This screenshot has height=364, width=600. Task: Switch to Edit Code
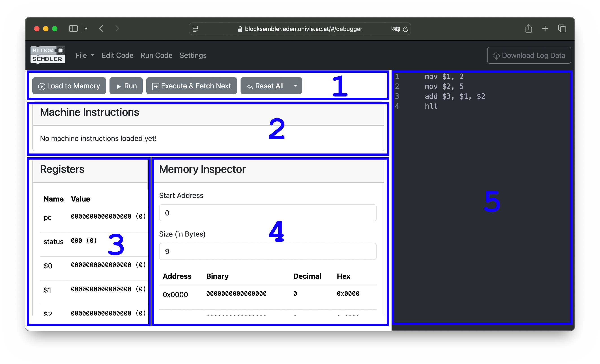point(117,55)
